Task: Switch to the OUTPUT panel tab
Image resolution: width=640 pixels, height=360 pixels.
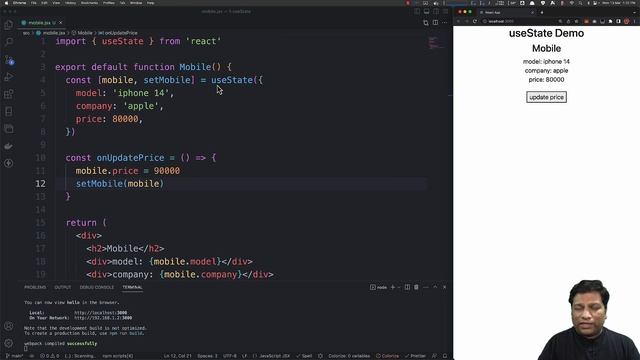Action: tap(62, 287)
